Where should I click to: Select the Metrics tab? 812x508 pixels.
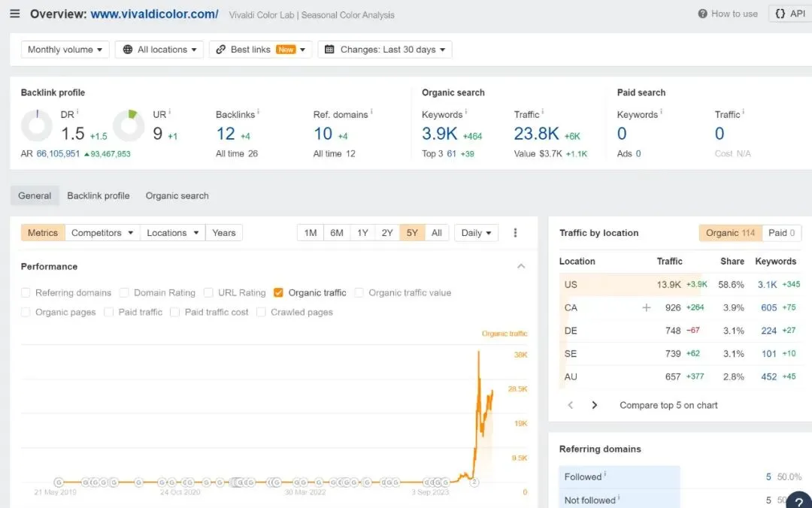coord(43,233)
